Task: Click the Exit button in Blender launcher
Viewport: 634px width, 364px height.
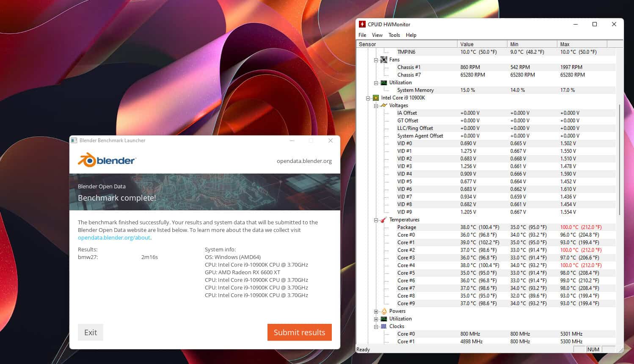Action: pyautogui.click(x=91, y=332)
